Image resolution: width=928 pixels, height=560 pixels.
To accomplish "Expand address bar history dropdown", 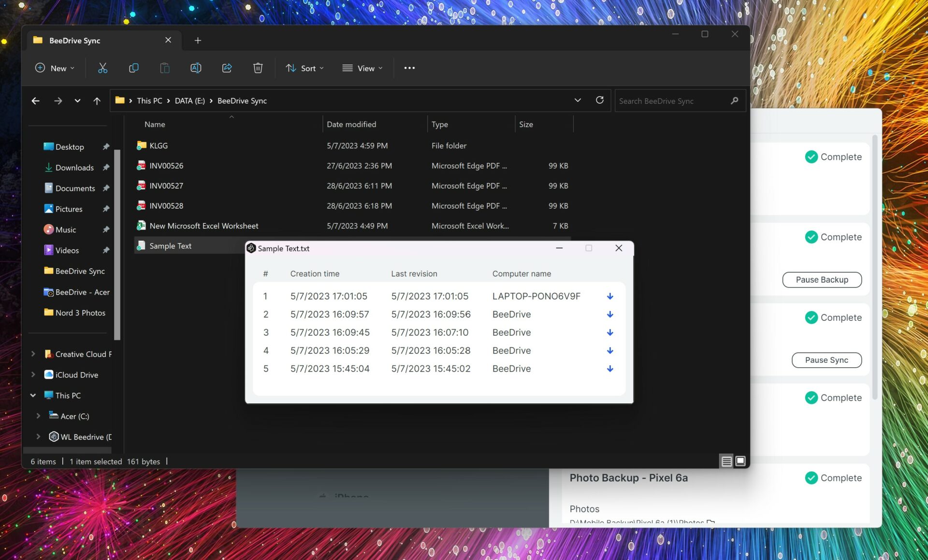I will click(x=578, y=101).
